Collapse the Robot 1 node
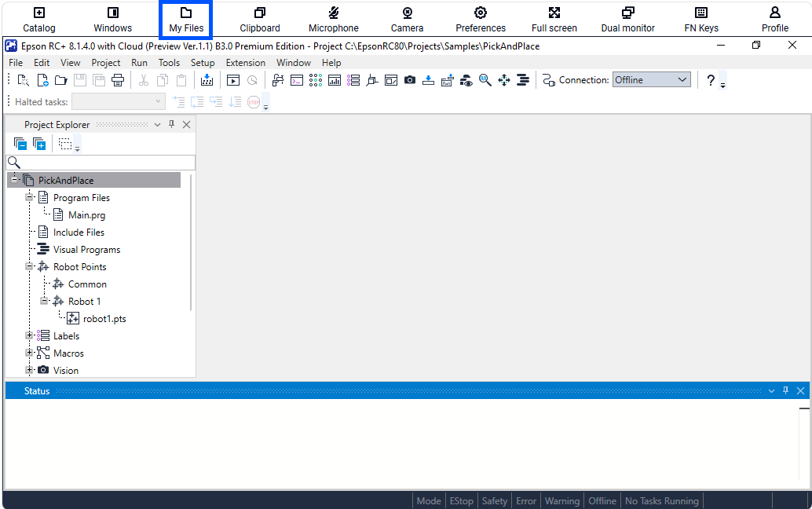The width and height of the screenshot is (812, 509). pyautogui.click(x=44, y=301)
